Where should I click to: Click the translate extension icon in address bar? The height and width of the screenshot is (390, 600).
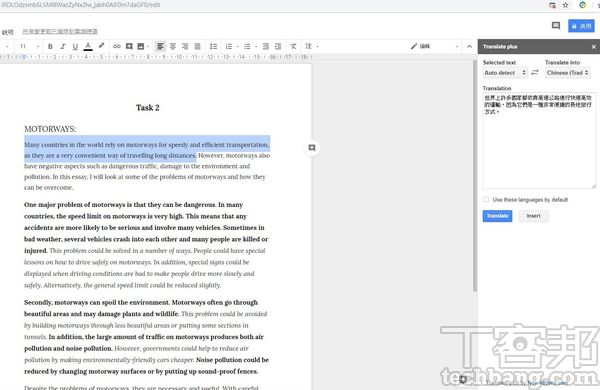[552, 5]
